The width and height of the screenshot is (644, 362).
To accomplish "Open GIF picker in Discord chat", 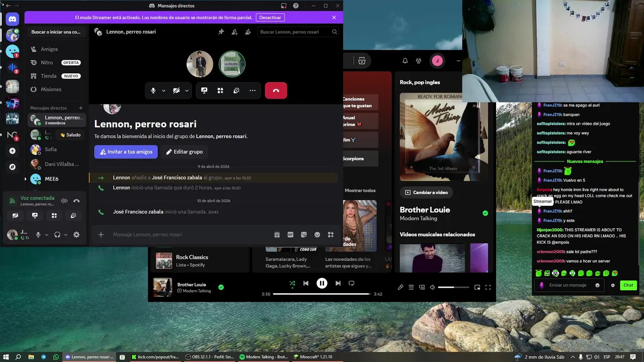I will pos(290,235).
